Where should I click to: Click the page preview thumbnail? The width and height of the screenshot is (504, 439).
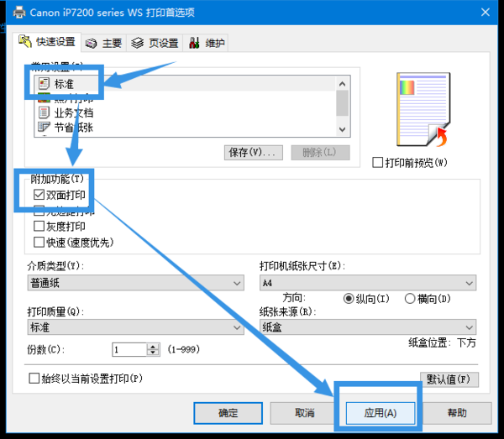coord(423,109)
